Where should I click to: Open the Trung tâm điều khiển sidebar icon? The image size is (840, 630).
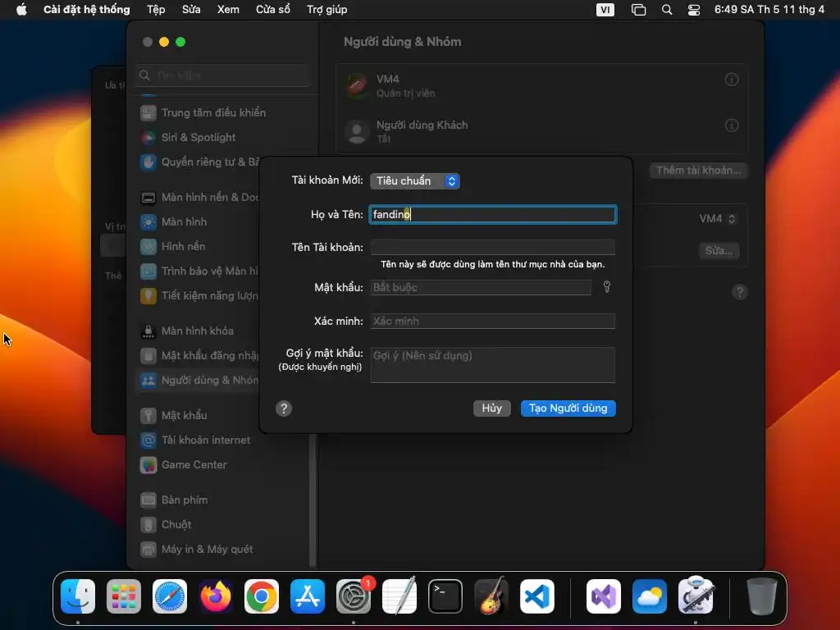pos(148,112)
